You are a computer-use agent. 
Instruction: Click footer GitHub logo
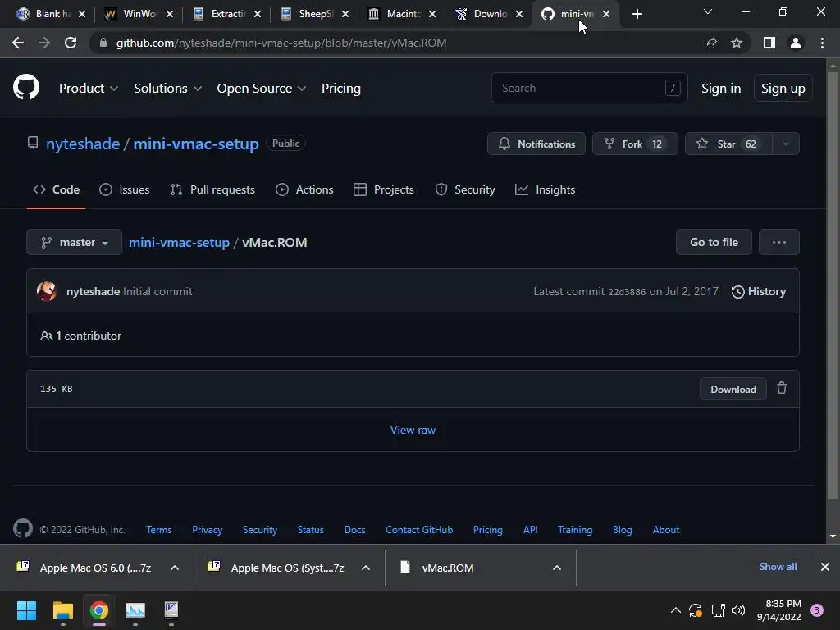pyautogui.click(x=22, y=529)
